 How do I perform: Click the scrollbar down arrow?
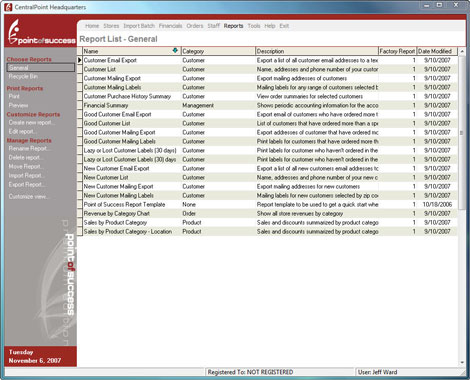pyautogui.click(x=462, y=362)
